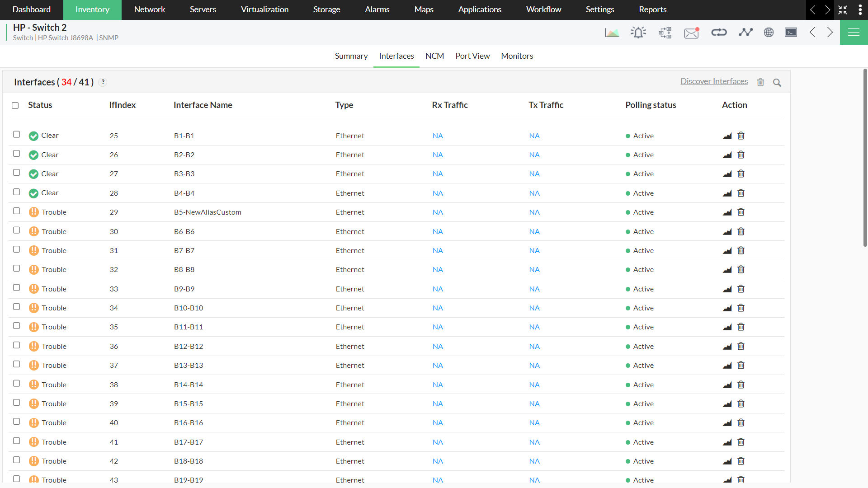Viewport: 868px width, 488px height.
Task: Switch to the Port View tab
Action: pyautogui.click(x=472, y=56)
